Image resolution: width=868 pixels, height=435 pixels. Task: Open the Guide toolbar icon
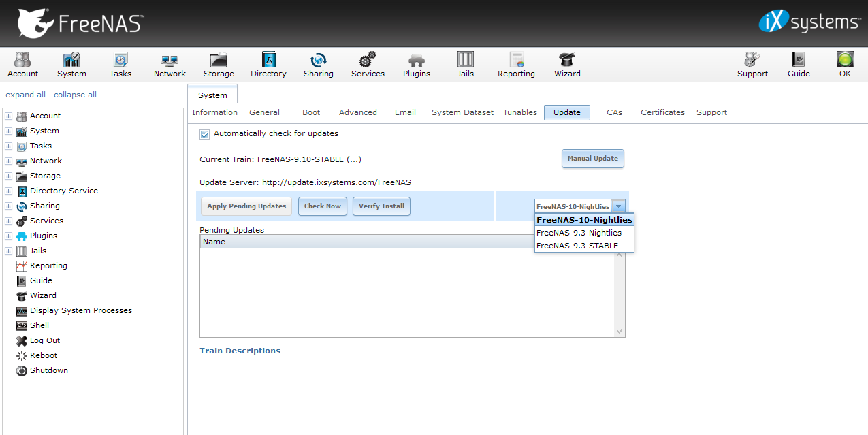[799, 65]
